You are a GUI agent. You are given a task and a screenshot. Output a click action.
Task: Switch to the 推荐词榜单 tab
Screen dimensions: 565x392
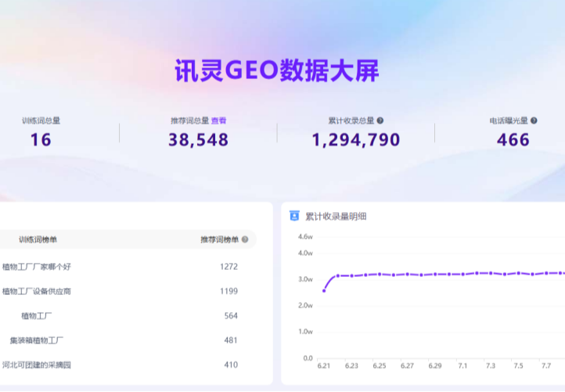(x=219, y=239)
